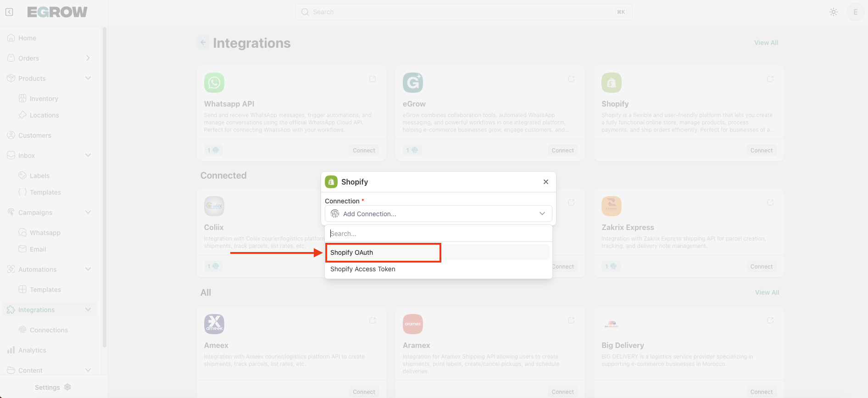Collapse the Automations sidebar section

click(x=88, y=269)
